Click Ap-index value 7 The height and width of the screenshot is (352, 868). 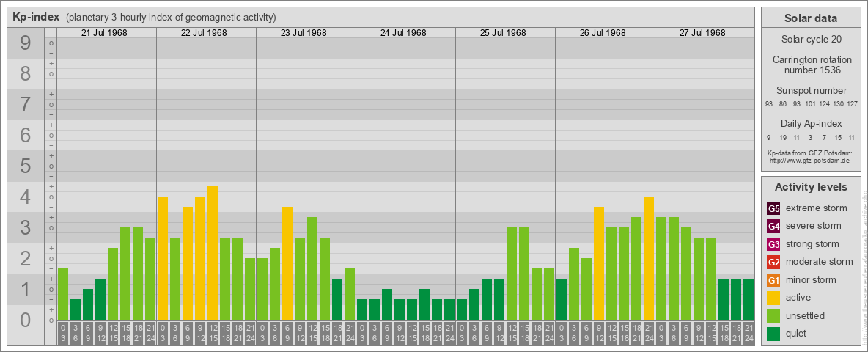824,137
